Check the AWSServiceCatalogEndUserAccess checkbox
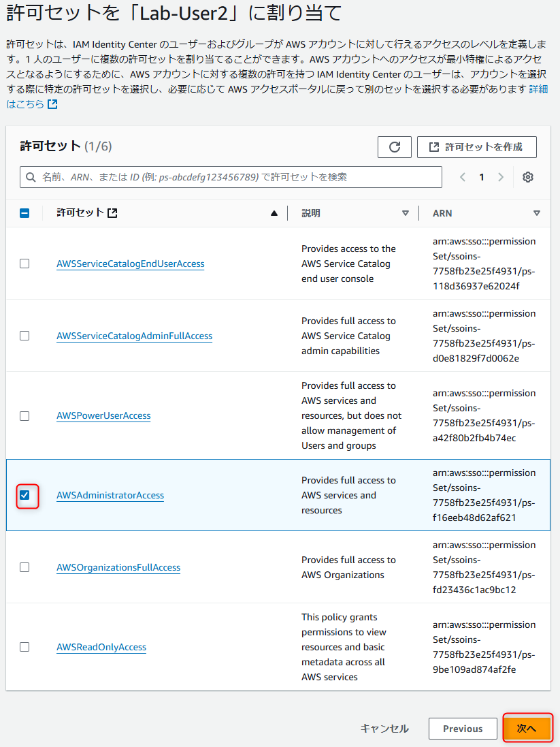The width and height of the screenshot is (560, 747). (x=24, y=264)
